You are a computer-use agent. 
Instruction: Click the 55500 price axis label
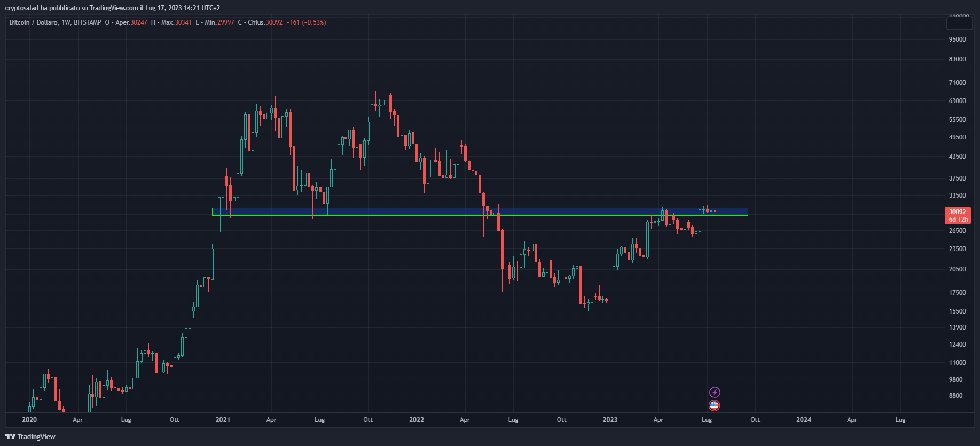(957, 120)
